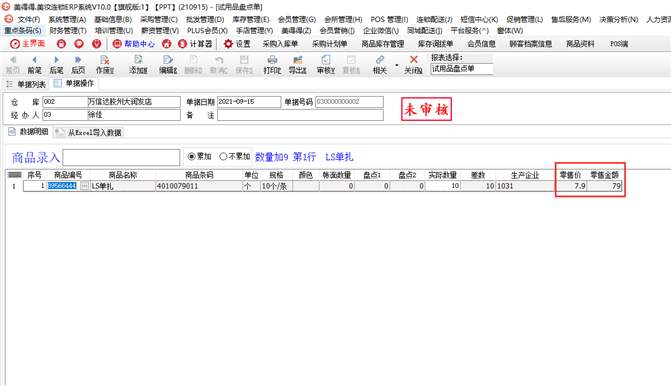The width and height of the screenshot is (671, 386).
Task: Open 帮助中心 help center
Action: click(x=134, y=44)
